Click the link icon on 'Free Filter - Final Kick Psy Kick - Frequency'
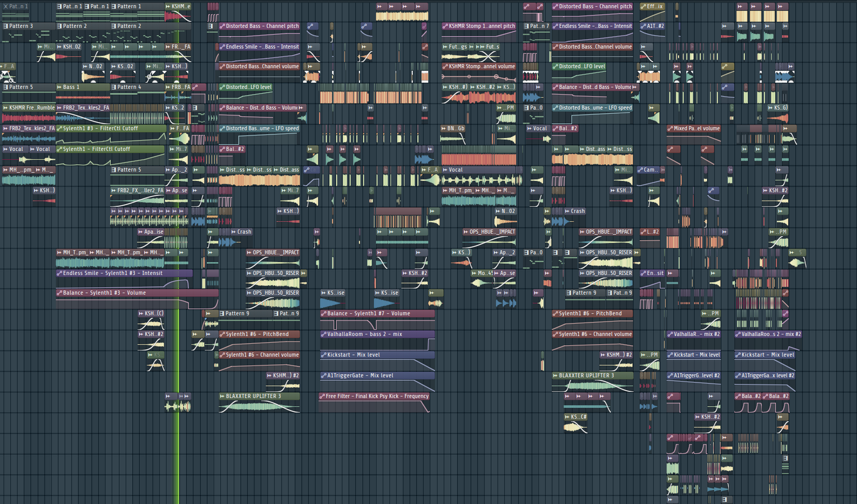Image resolution: width=857 pixels, height=504 pixels. (323, 397)
